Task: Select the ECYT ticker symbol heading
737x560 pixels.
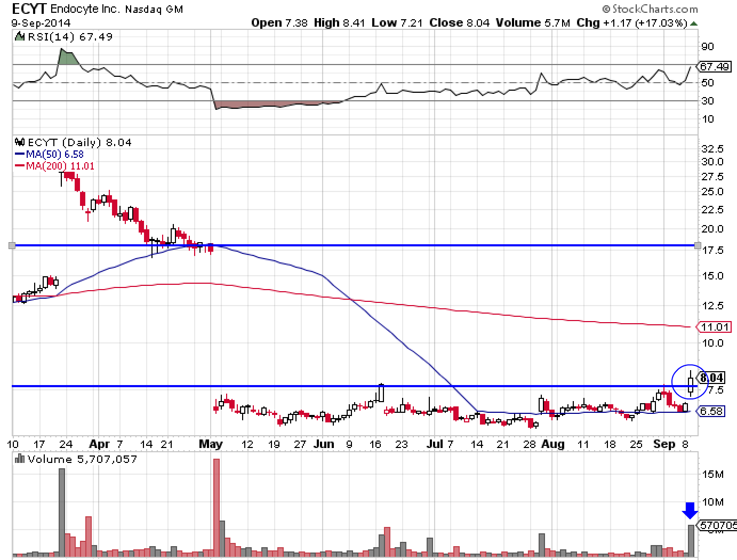Action: tap(29, 8)
